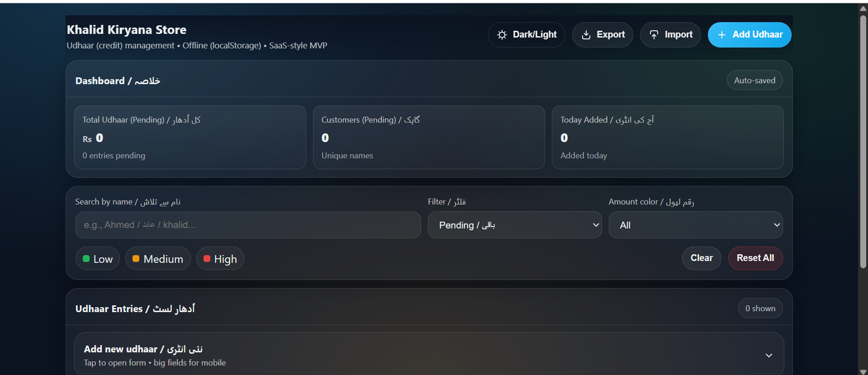Click the Udhaar Entries heading
Image resolution: width=868 pixels, height=375 pixels.
coord(135,309)
